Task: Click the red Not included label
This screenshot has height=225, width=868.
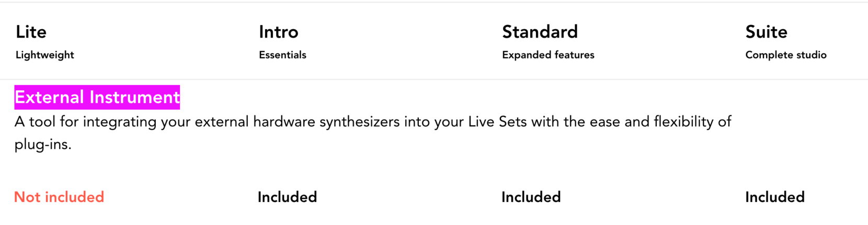Action: 59,197
